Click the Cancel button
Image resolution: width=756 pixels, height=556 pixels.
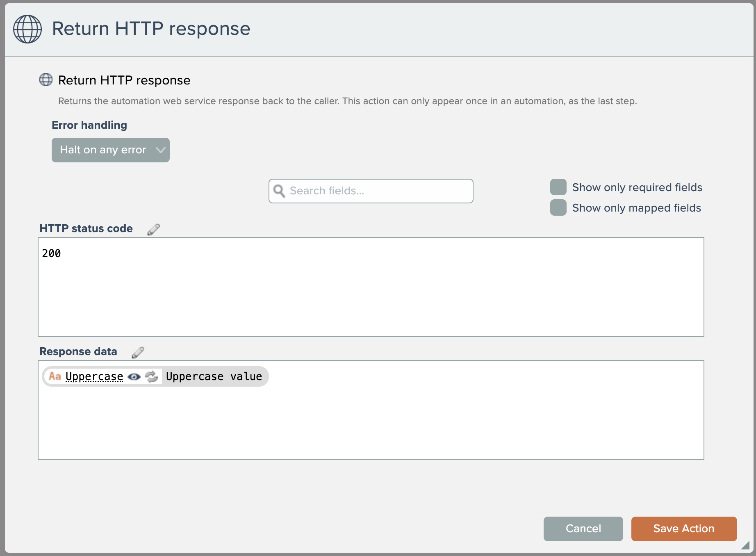coord(583,529)
